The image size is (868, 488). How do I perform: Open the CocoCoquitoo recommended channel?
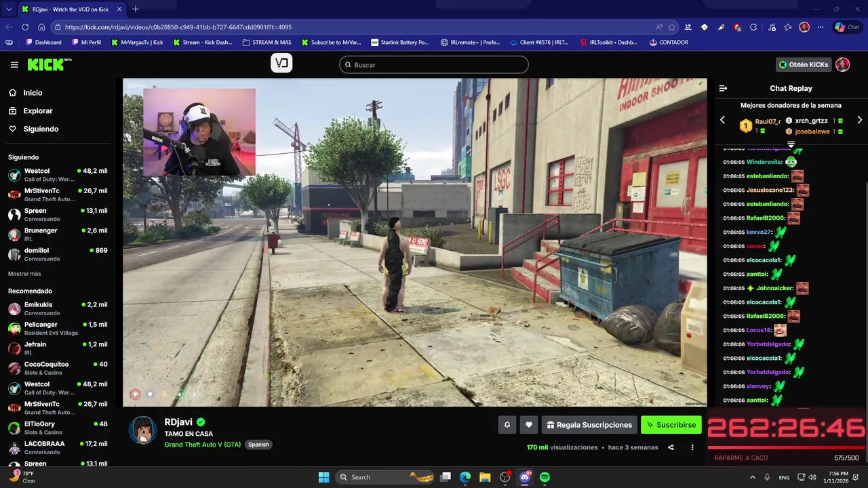point(58,368)
